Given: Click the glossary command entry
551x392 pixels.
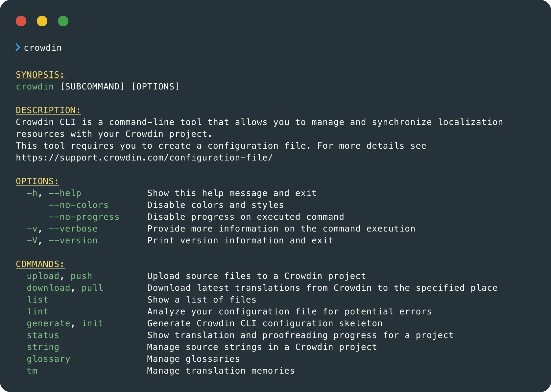Looking at the screenshot, I should [x=48, y=359].
